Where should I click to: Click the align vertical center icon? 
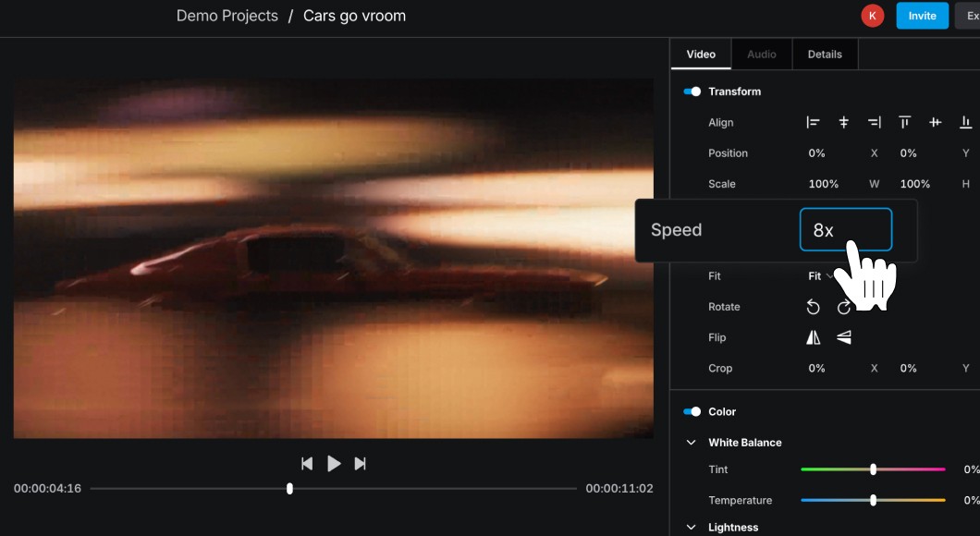[935, 122]
